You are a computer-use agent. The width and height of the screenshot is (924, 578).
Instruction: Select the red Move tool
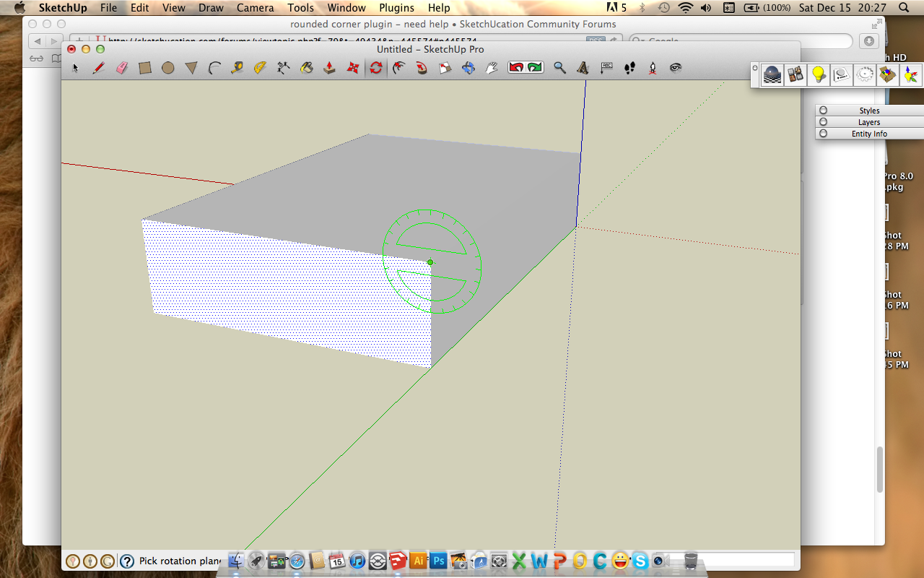coord(353,68)
